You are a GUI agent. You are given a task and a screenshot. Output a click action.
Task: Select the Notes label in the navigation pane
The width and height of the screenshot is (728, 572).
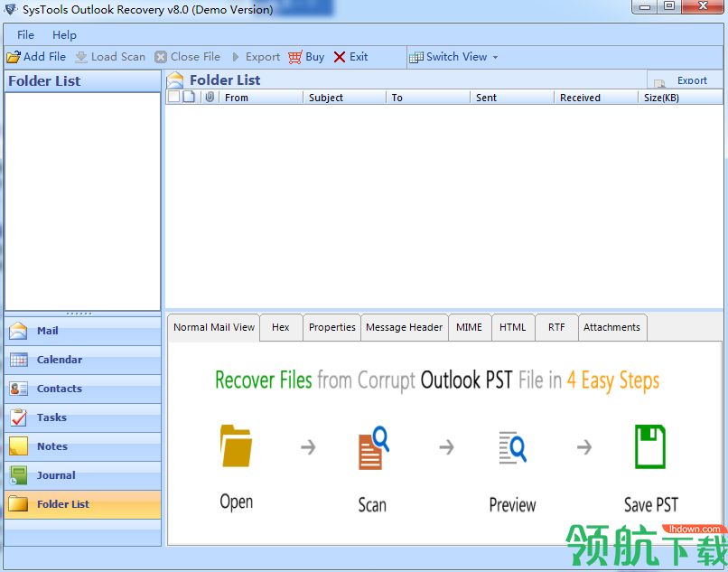click(x=52, y=446)
